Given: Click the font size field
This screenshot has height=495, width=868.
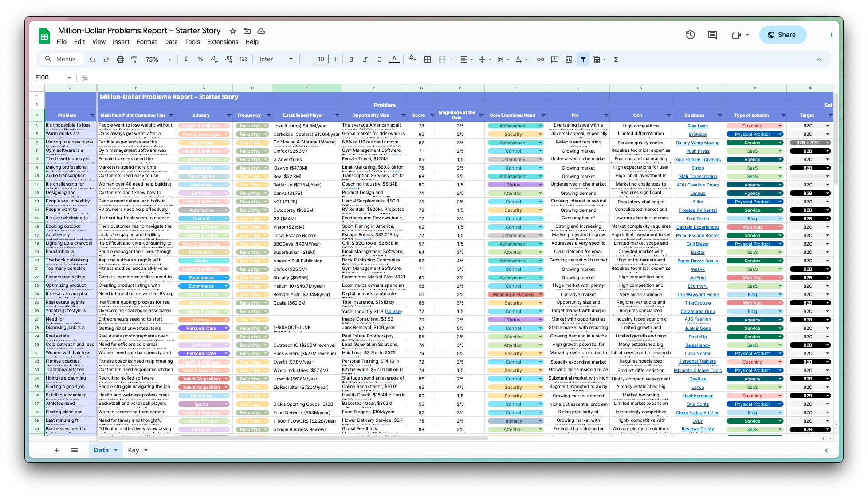Looking at the screenshot, I should tap(321, 59).
